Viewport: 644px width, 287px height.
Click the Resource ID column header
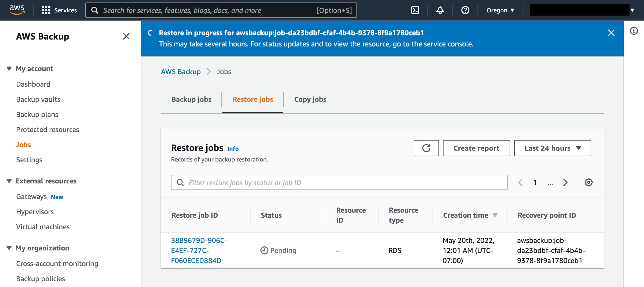coord(351,215)
